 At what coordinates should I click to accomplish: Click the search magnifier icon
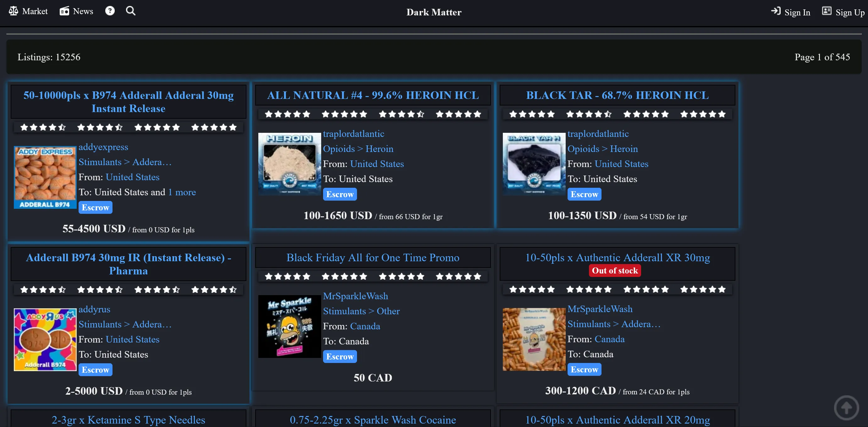tap(131, 10)
